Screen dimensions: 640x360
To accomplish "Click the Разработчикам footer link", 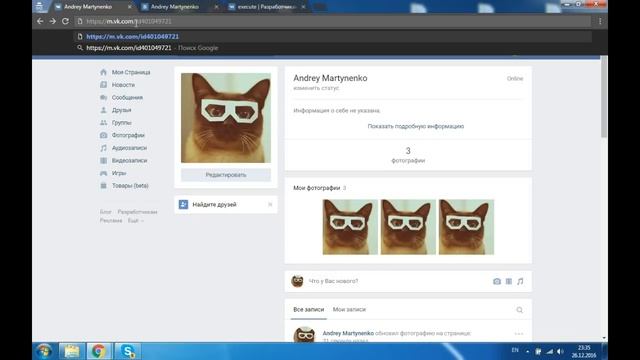I will pyautogui.click(x=137, y=212).
